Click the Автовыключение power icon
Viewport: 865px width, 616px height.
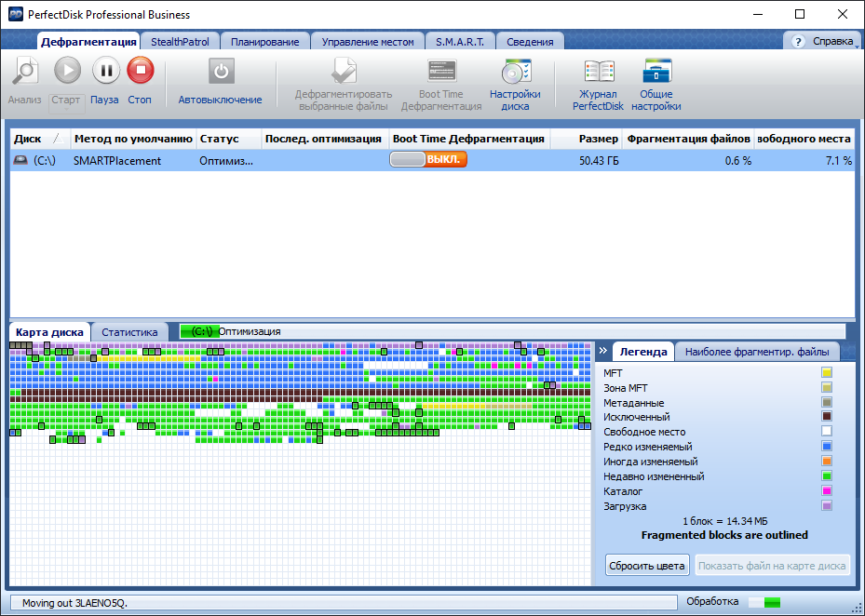pyautogui.click(x=221, y=71)
